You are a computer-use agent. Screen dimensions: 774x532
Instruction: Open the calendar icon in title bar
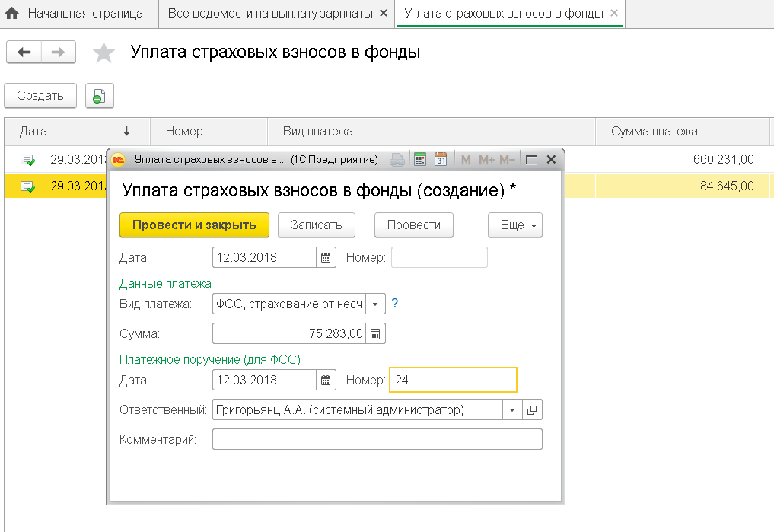coord(441,159)
